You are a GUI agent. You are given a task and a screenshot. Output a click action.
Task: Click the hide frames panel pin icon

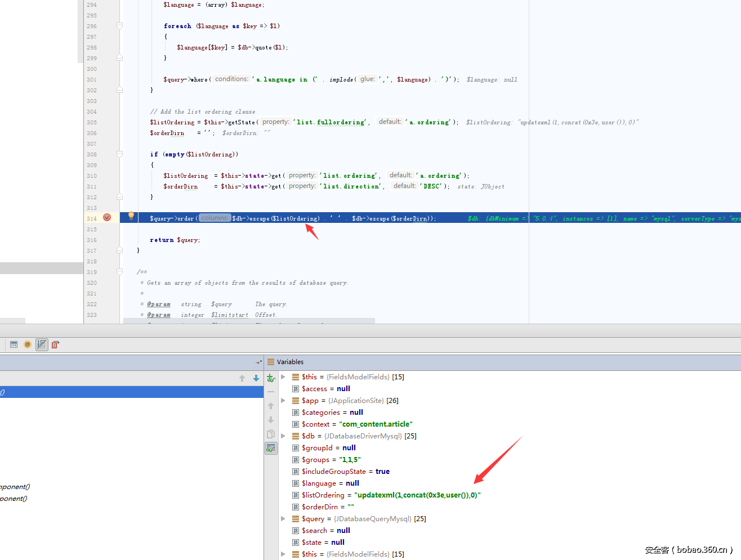258,362
